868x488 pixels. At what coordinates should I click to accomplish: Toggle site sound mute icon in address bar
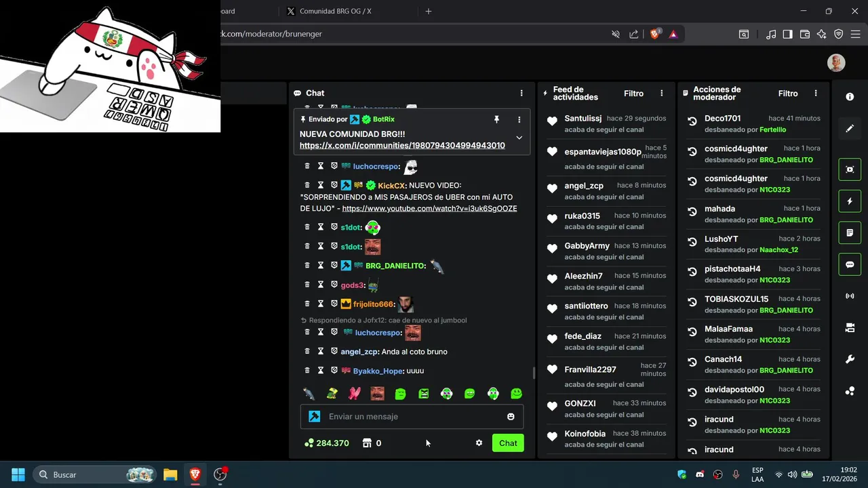tap(616, 34)
